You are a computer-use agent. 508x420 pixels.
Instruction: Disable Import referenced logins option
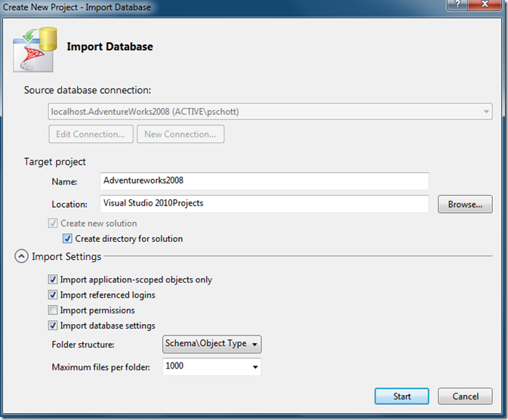click(53, 295)
